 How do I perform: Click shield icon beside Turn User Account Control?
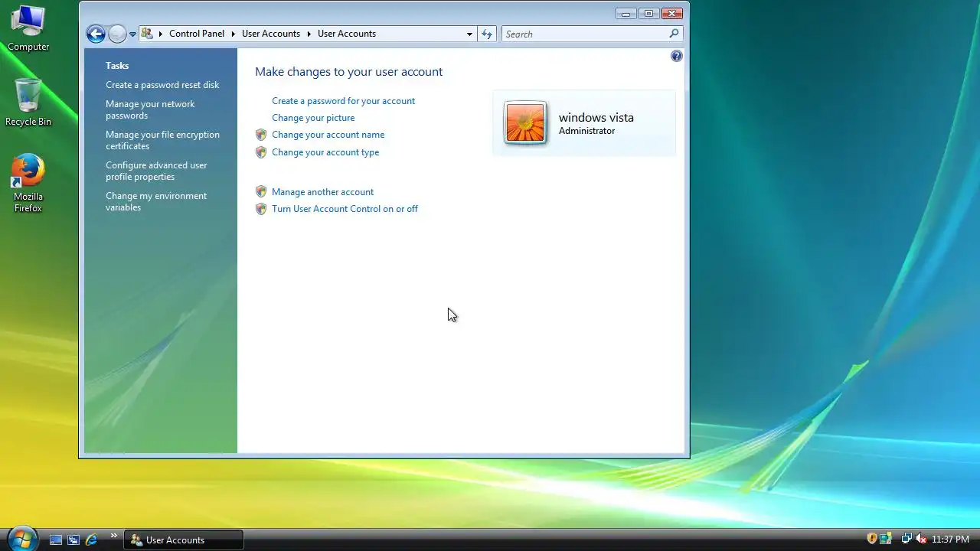pyautogui.click(x=261, y=209)
